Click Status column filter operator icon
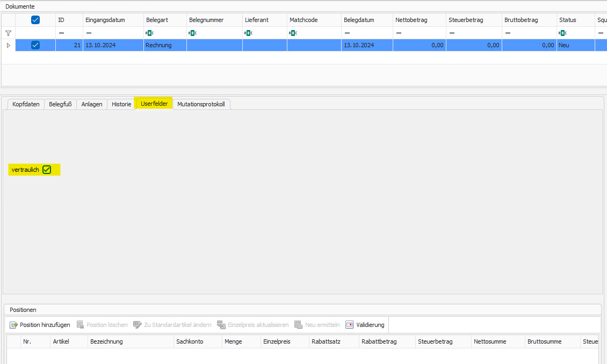Image resolution: width=607 pixels, height=364 pixels. [x=562, y=33]
